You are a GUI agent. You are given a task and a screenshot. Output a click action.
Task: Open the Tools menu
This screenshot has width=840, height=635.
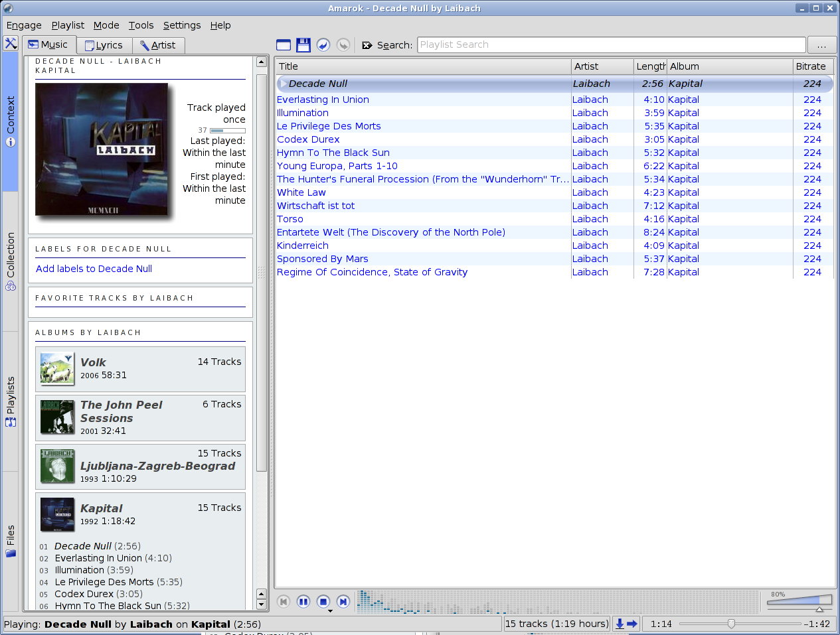pyautogui.click(x=141, y=25)
